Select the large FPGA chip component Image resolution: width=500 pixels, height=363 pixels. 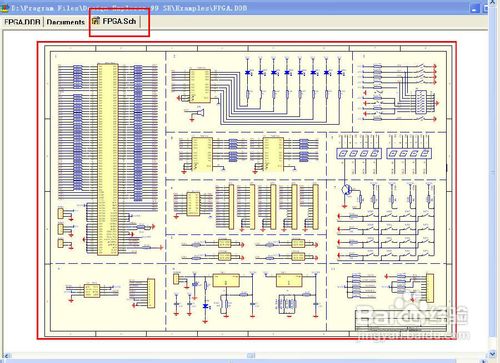[x=108, y=159]
